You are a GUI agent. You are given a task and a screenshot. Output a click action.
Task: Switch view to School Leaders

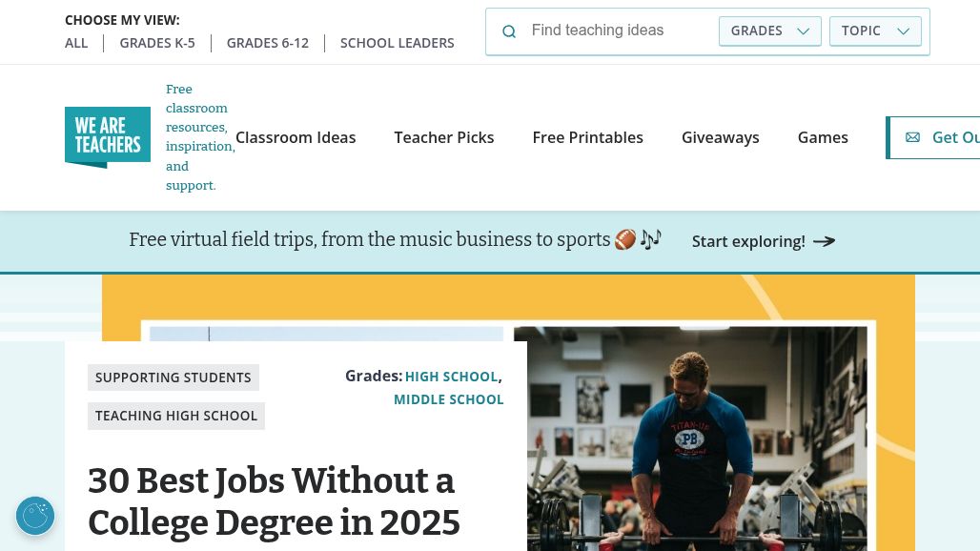pos(398,43)
